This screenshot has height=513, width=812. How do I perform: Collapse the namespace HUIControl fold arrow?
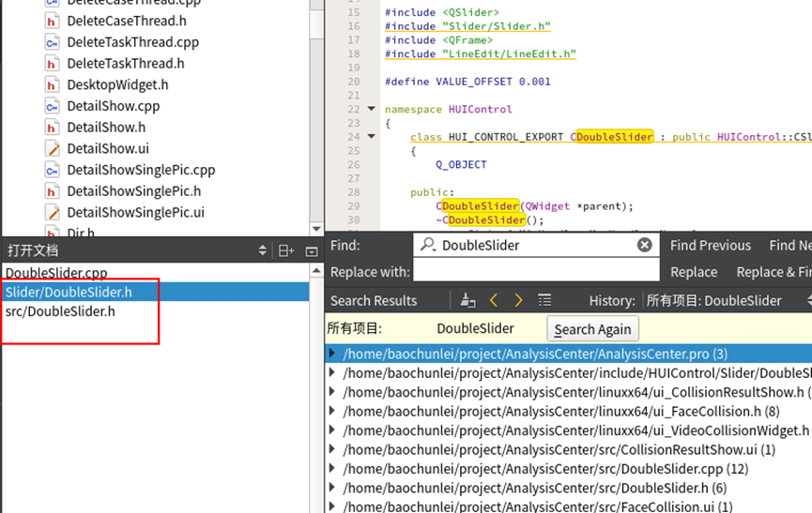click(372, 109)
